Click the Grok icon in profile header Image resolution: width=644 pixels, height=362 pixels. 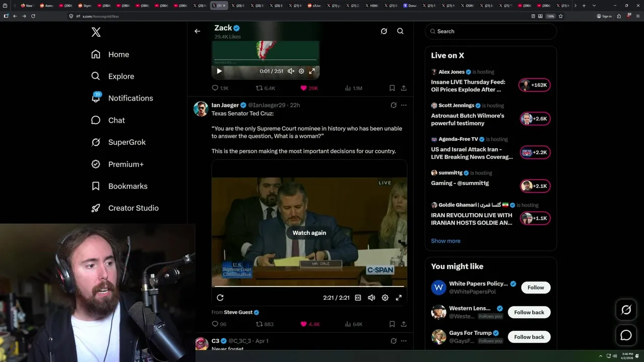pyautogui.click(x=384, y=31)
